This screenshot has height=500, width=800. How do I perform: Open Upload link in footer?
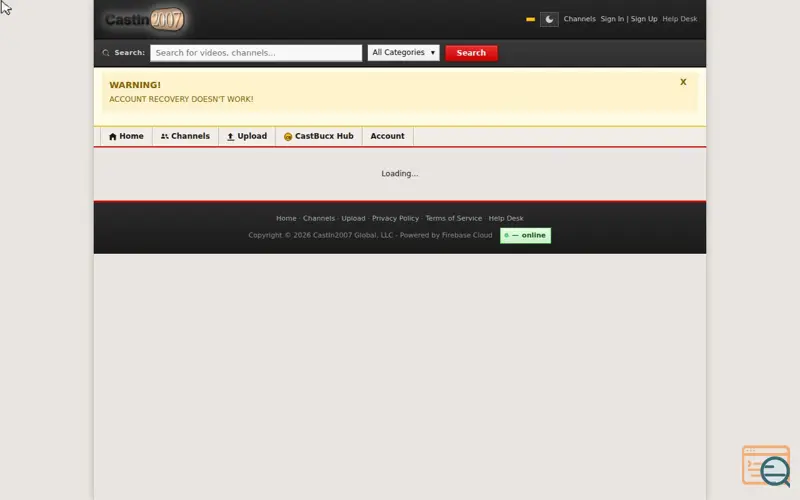coord(353,218)
